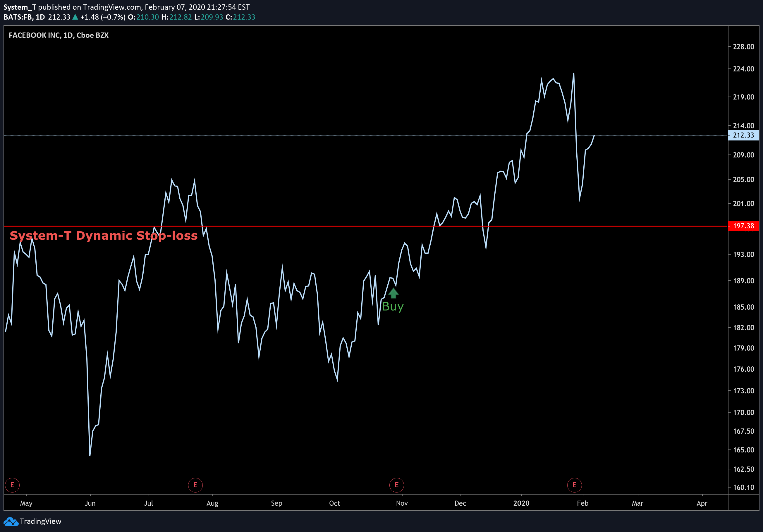Click the 228.00 price axis label
The image size is (763, 532).
pyautogui.click(x=744, y=47)
